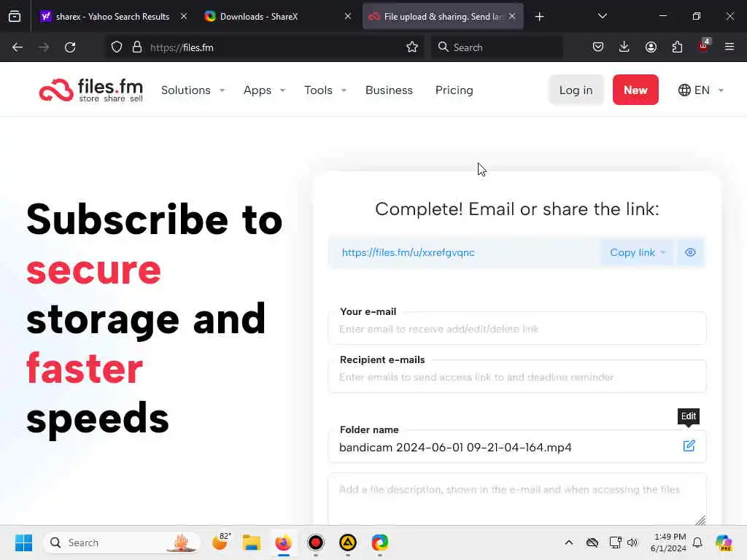Click the Bandicam red record taskbar icon

click(315, 542)
